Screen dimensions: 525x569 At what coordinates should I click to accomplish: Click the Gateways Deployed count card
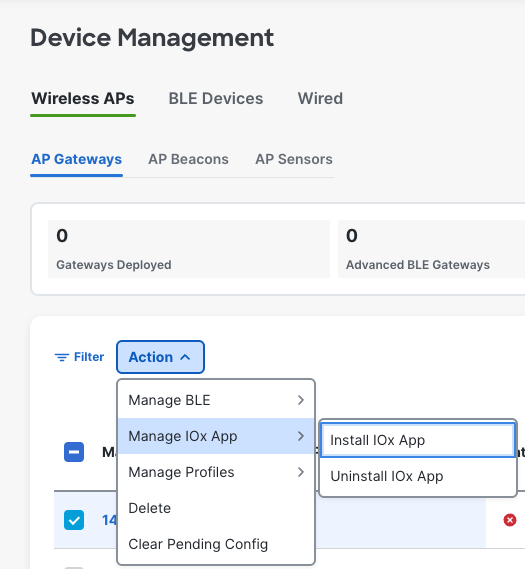tap(189, 249)
